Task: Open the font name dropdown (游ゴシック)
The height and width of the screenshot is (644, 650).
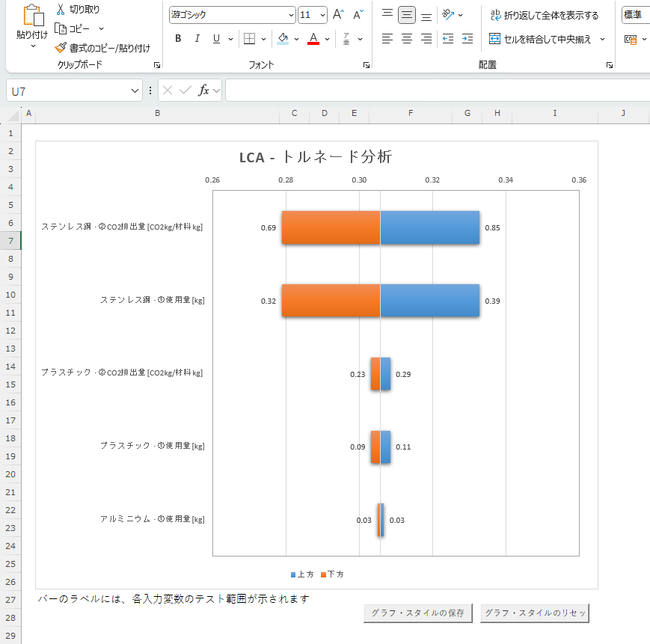Action: 291,15
